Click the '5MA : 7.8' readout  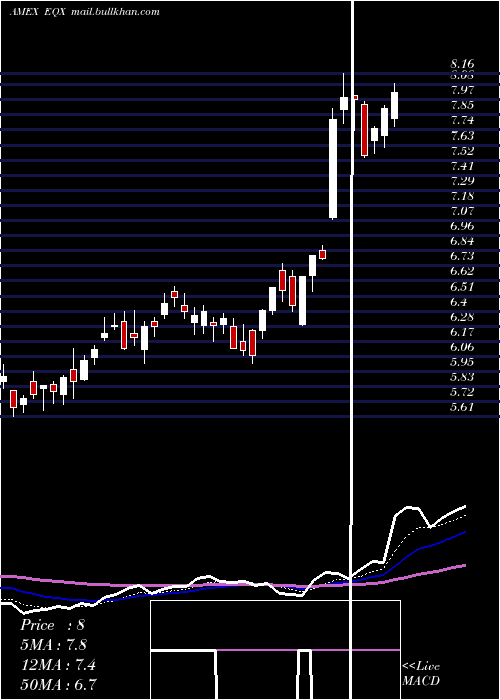click(54, 645)
